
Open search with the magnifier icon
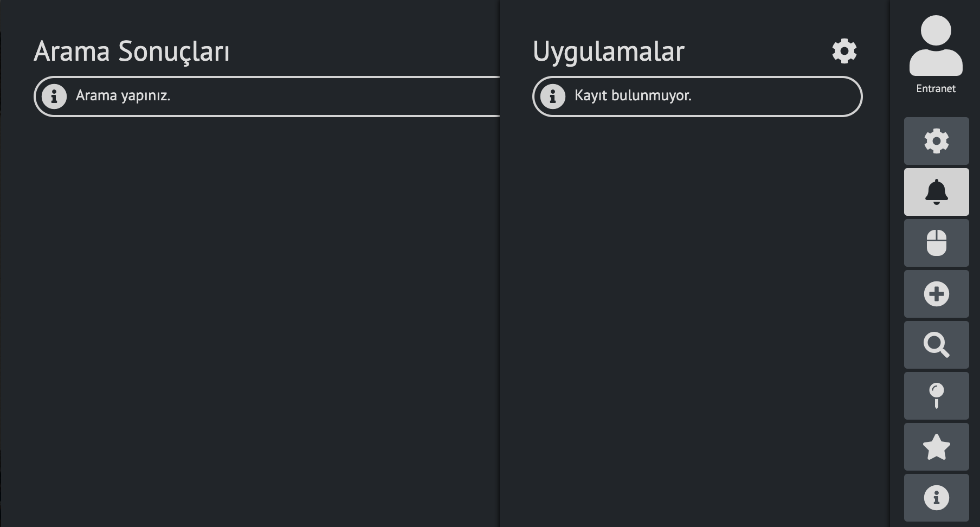[936, 345]
